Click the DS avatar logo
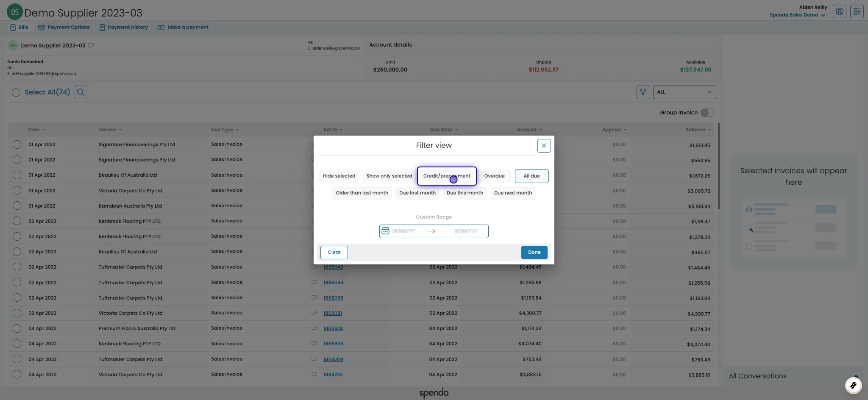The height and width of the screenshot is (400, 868). (x=15, y=12)
